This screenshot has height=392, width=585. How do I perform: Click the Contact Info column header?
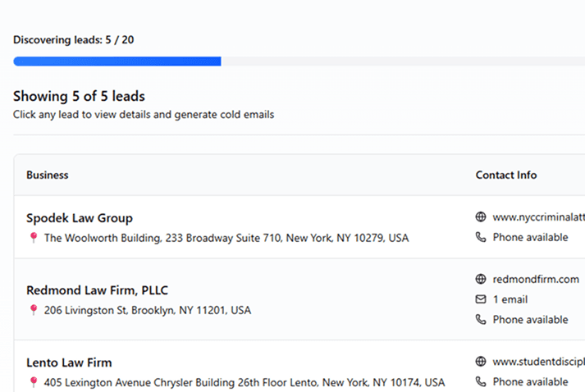coord(506,175)
